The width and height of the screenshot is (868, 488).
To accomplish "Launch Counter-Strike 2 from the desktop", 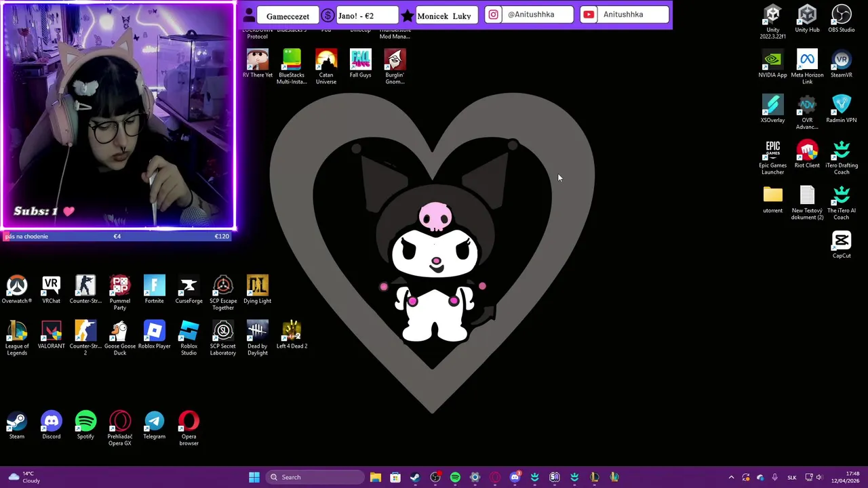I will (85, 338).
